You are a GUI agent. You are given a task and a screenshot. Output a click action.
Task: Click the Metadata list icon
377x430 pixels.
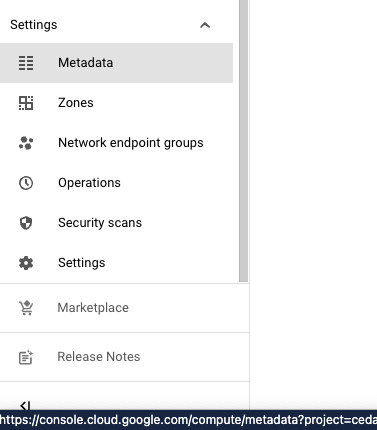(26, 63)
